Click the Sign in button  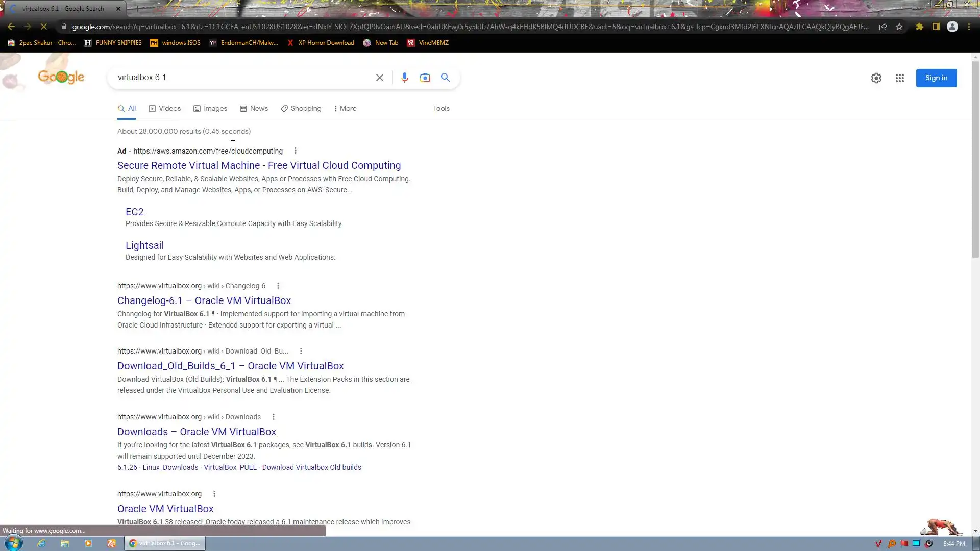click(x=936, y=78)
